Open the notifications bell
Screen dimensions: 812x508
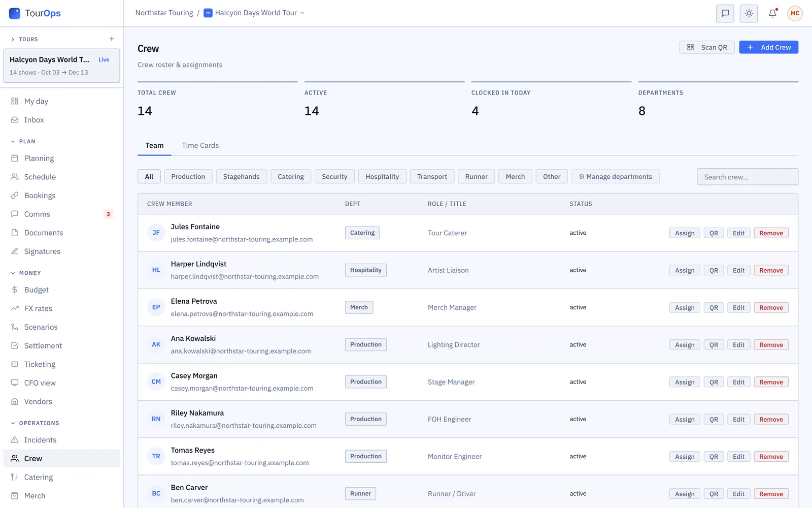click(772, 13)
